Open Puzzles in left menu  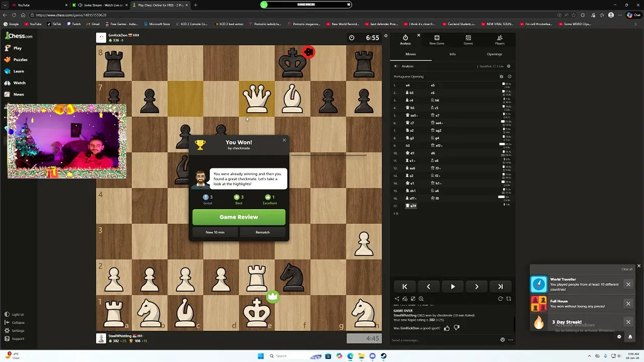point(16,60)
